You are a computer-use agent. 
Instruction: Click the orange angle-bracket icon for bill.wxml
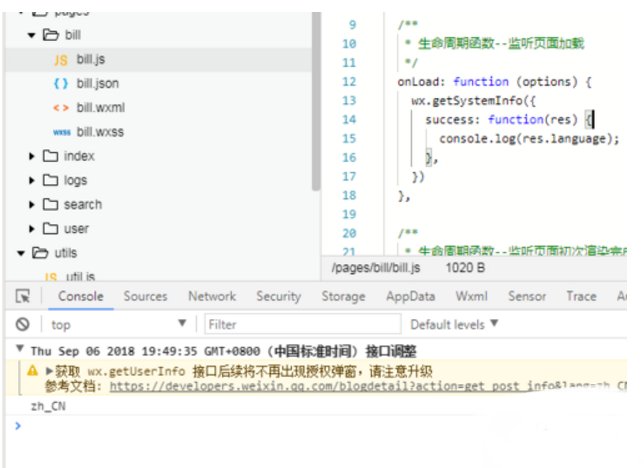coord(61,108)
